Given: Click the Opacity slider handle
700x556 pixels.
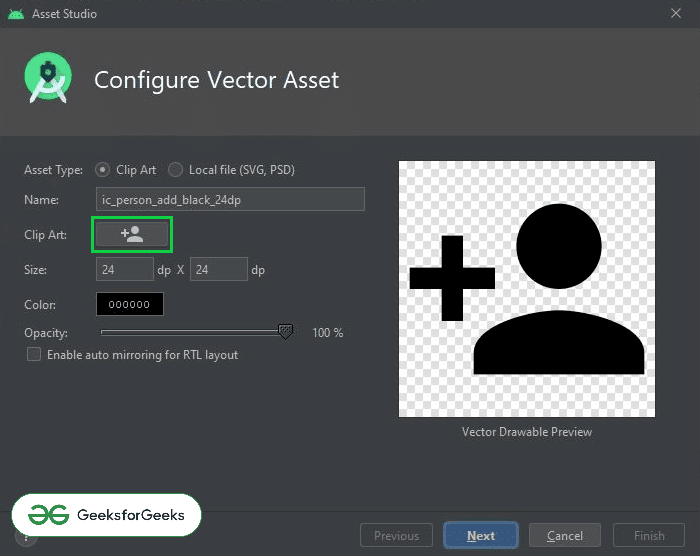Looking at the screenshot, I should point(285,331).
